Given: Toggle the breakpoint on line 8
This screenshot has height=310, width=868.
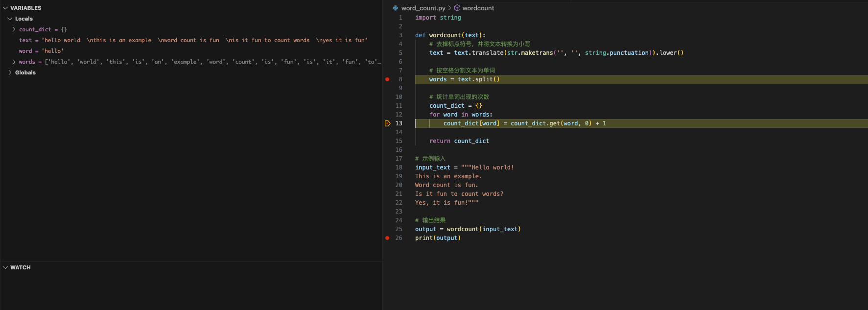Looking at the screenshot, I should coord(387,79).
